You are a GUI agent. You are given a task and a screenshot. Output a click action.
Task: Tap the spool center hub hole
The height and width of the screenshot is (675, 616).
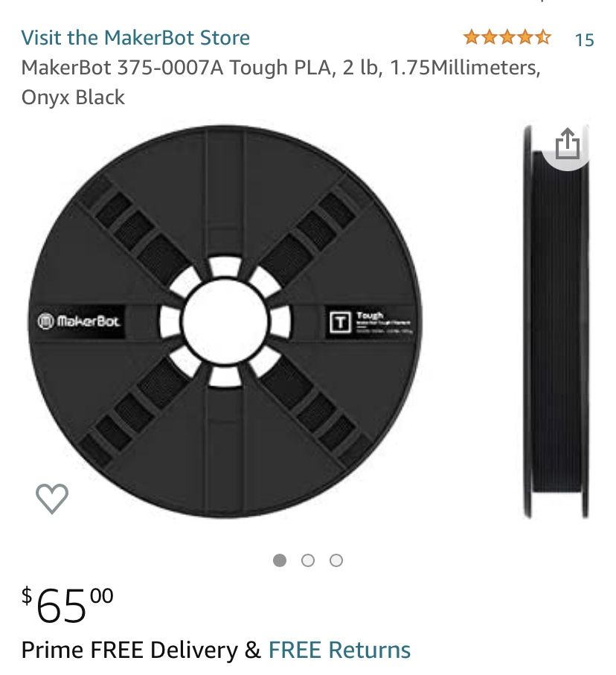225,321
